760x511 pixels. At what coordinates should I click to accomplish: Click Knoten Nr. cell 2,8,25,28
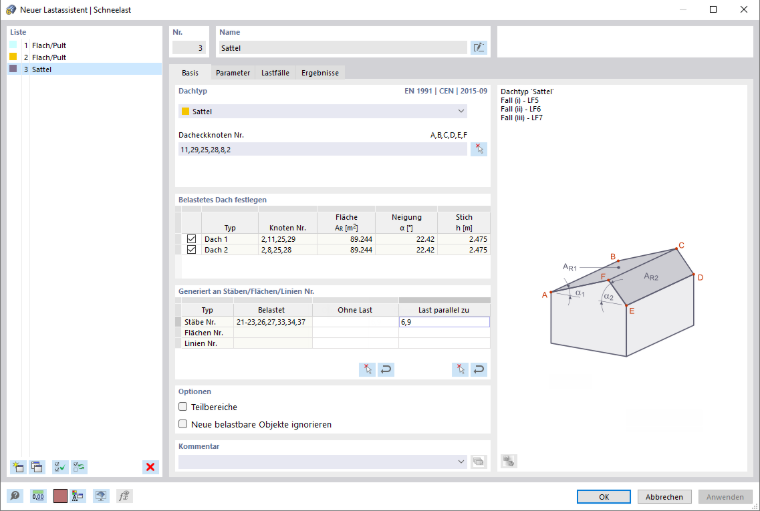tap(288, 250)
